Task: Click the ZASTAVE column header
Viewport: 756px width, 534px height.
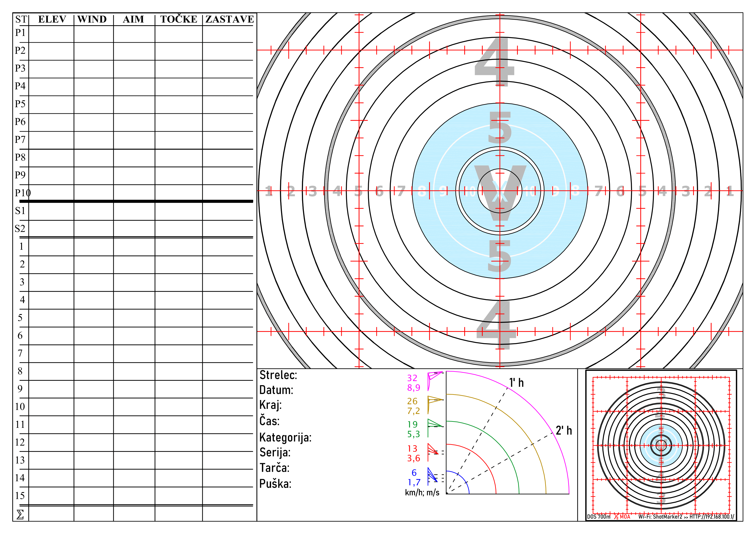Action: pyautogui.click(x=230, y=19)
